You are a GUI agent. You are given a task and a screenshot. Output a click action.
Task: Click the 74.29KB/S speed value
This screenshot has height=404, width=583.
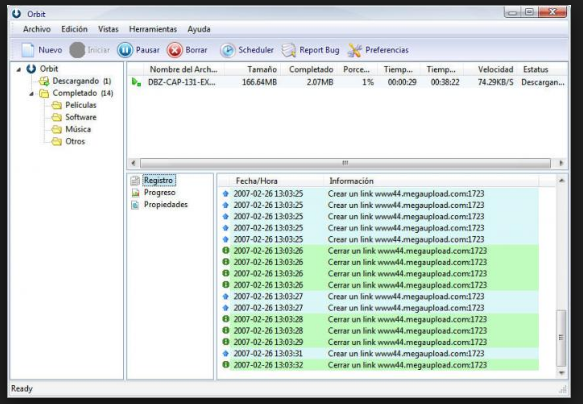pos(495,82)
